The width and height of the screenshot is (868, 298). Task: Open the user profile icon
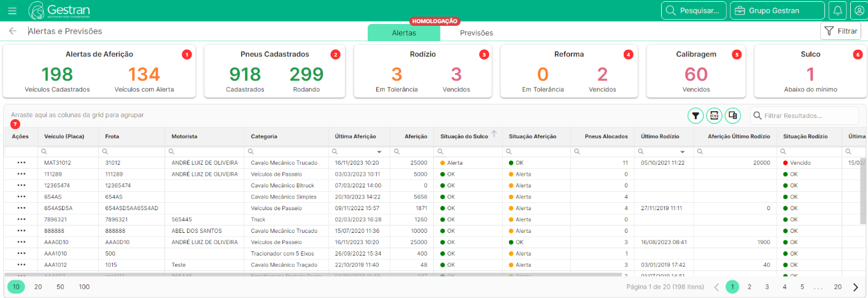click(858, 10)
